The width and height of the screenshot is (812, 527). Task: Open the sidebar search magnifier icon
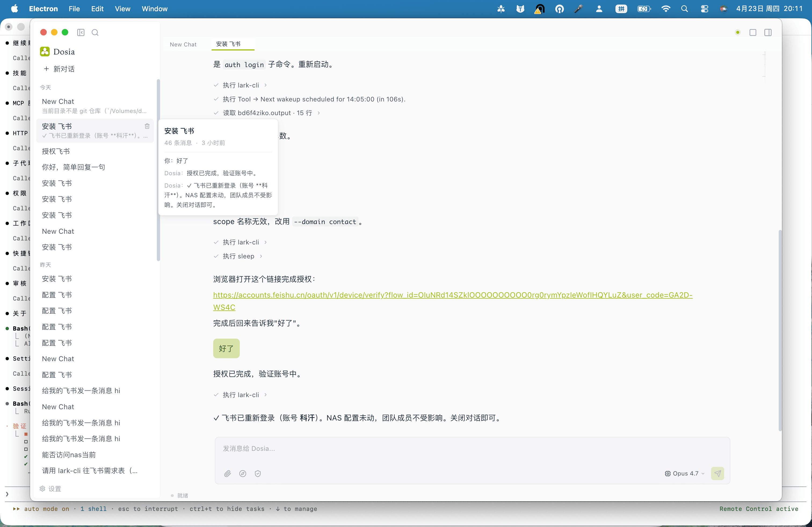pyautogui.click(x=95, y=32)
